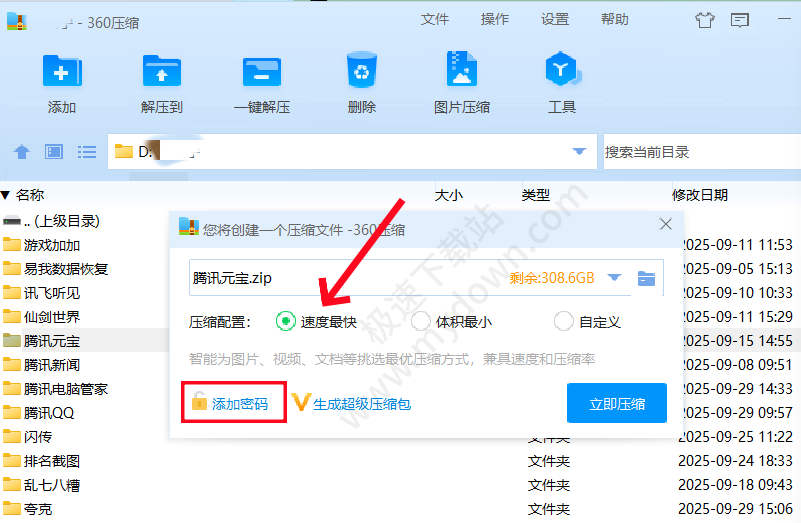Click the browse folder icon in the dialog
The image size is (801, 523).
coord(647,278)
